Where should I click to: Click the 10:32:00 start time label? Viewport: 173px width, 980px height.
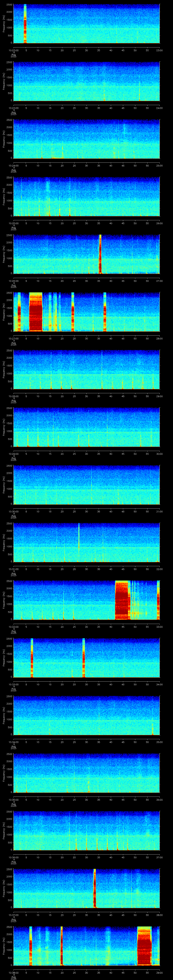(13, 627)
